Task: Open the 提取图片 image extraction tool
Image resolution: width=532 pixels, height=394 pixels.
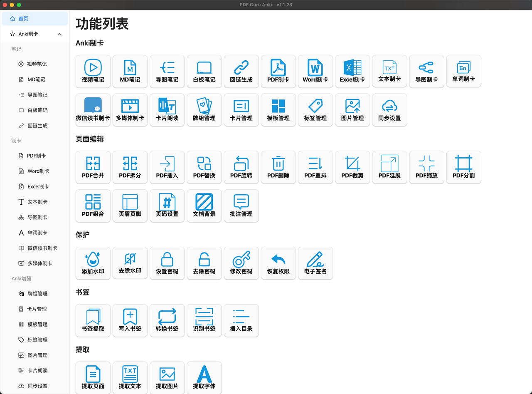Action: [167, 377]
